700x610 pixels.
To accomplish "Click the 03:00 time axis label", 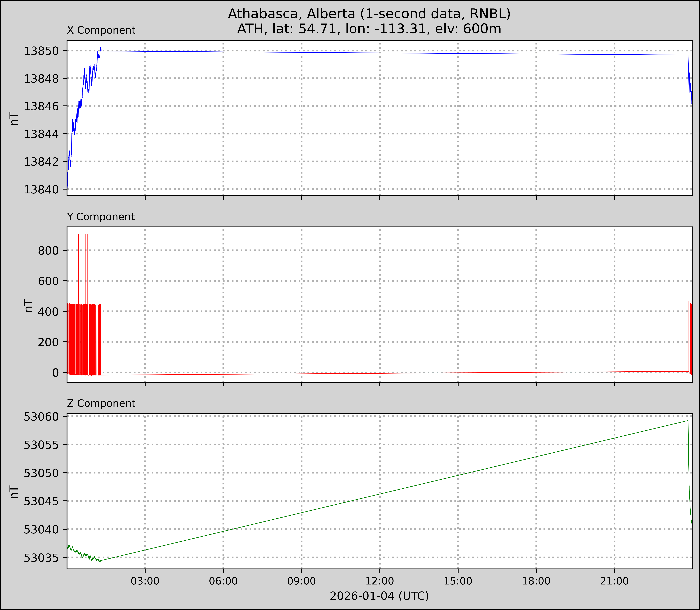I will [145, 581].
